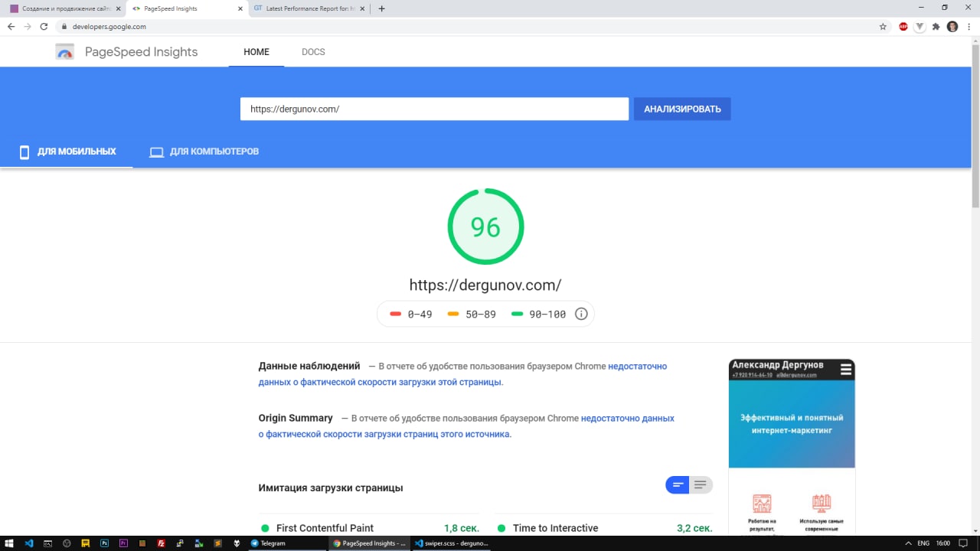Viewport: 980px width, 551px height.
Task: Click the PageSpeed Insights logo icon
Action: click(65, 52)
